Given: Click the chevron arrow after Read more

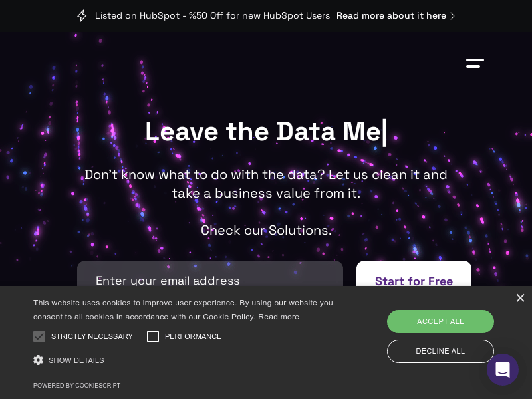Looking at the screenshot, I should (x=452, y=16).
